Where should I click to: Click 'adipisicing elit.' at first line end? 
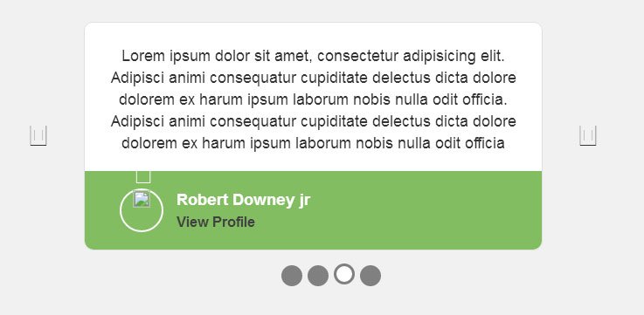454,57
